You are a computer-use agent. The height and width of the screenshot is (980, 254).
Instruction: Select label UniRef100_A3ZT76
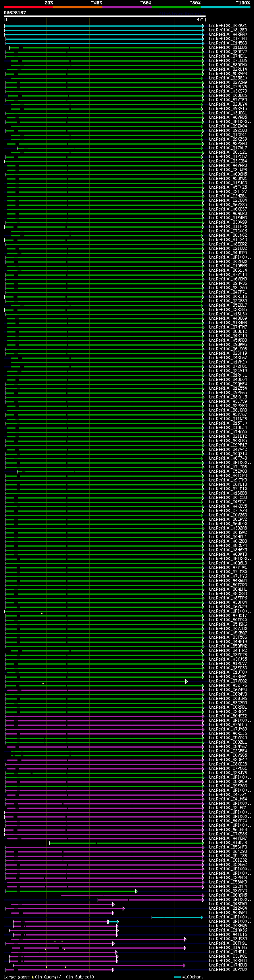[x=228, y=686]
